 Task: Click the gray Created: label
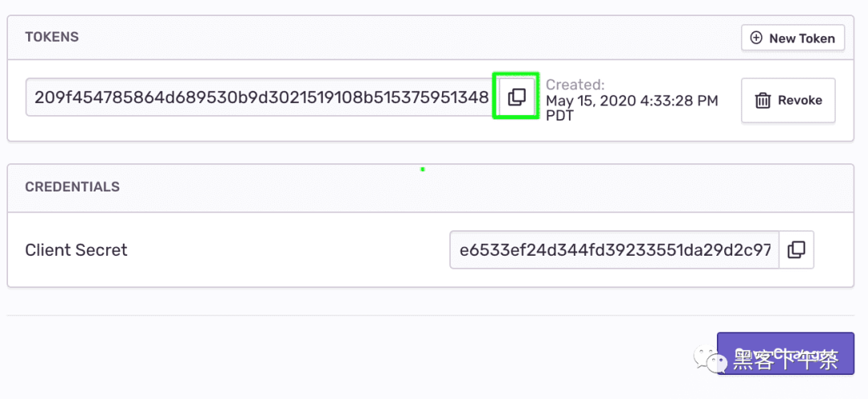coord(575,84)
